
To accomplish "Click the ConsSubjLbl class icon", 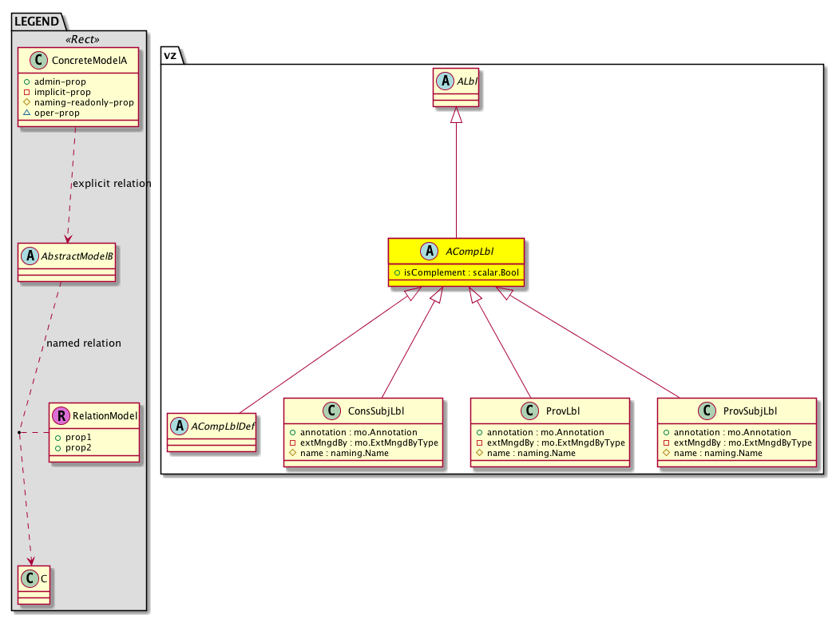I will pos(331,411).
